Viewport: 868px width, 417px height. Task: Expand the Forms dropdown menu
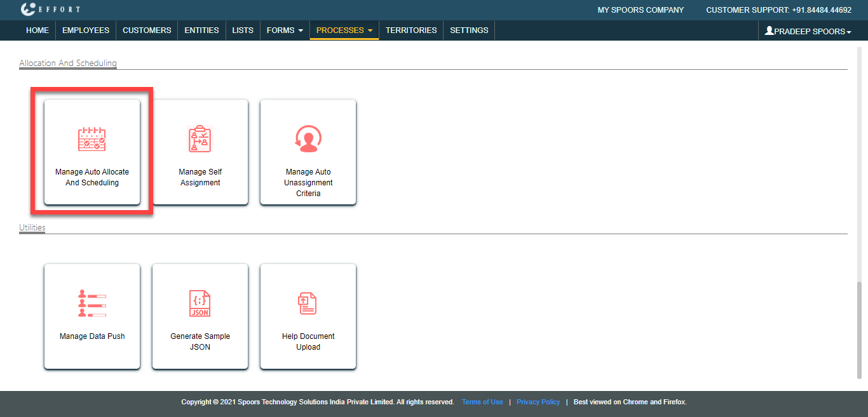click(285, 30)
